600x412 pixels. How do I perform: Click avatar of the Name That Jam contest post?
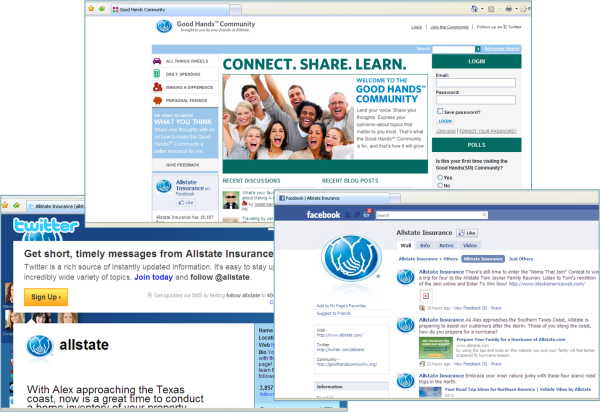406,277
